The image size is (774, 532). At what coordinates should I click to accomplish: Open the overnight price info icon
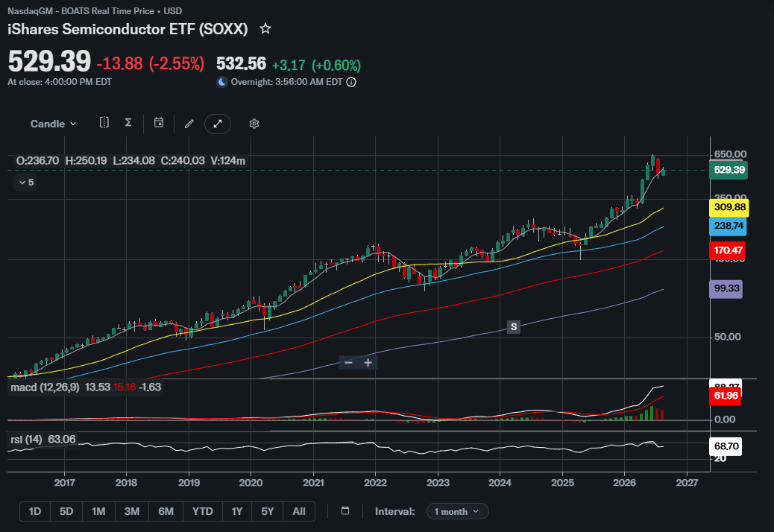pyautogui.click(x=351, y=83)
